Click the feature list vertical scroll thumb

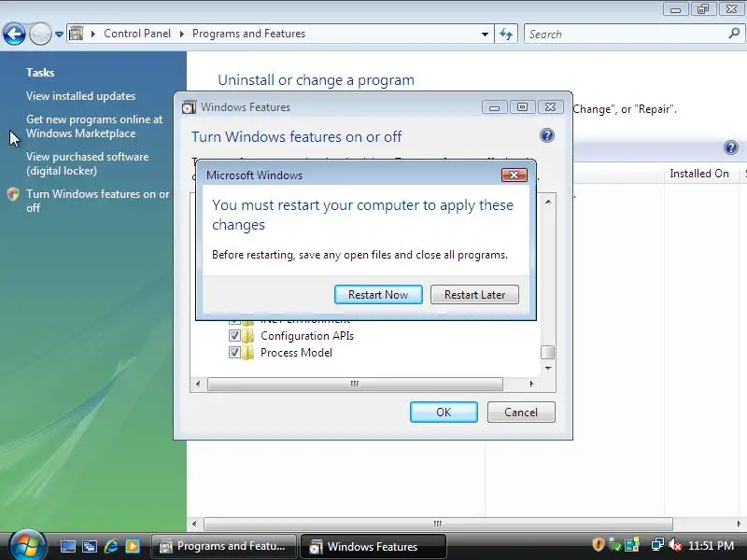coord(548,353)
